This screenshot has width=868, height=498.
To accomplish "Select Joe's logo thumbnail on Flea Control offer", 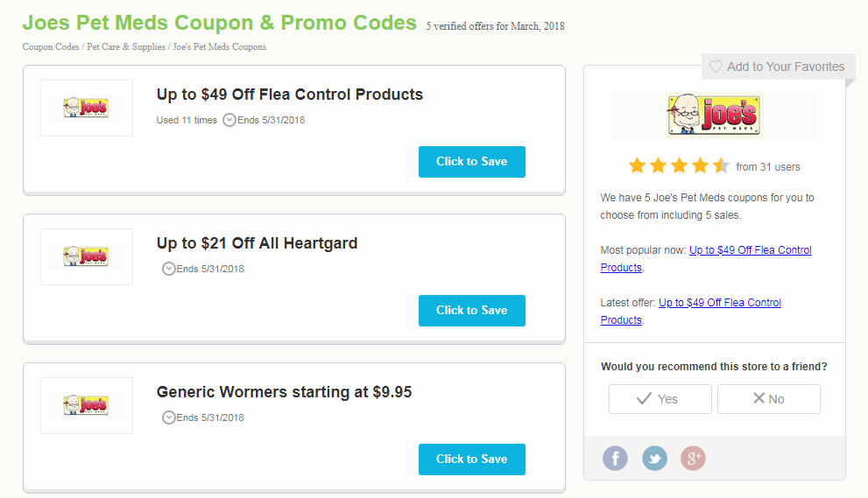I will point(87,108).
